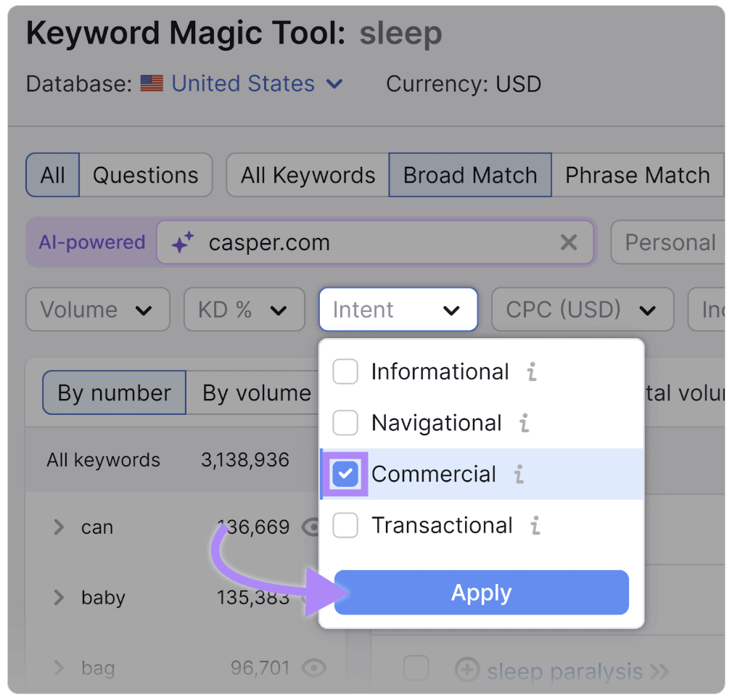Select the Phrase Match tab
Screen dimensions: 732x700
[637, 176]
